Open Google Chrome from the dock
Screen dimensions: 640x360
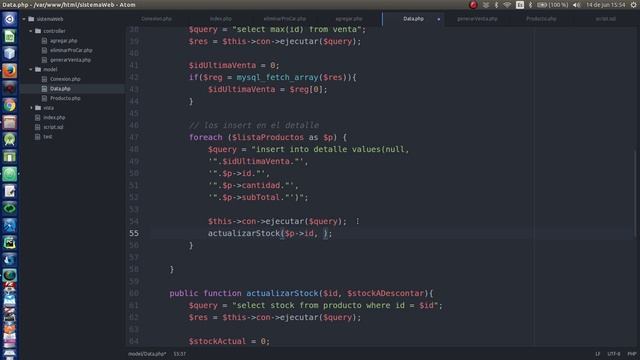[9, 105]
